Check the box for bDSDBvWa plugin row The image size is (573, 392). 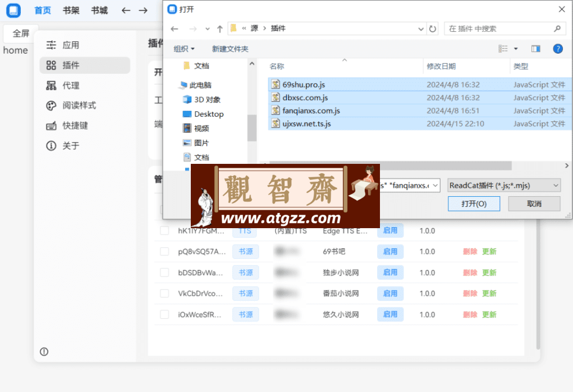(x=165, y=272)
